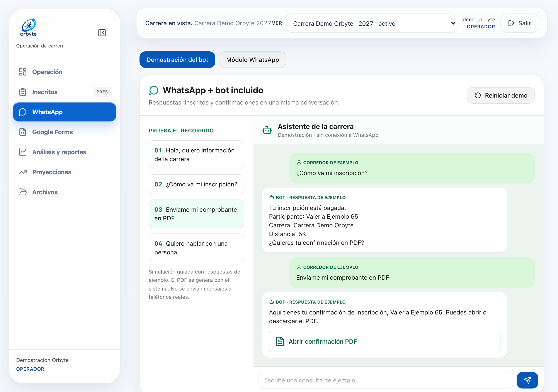This screenshot has width=558, height=392.
Task: Click the ¿Quieres tu confirmación en PDF? line
Action: point(316,243)
